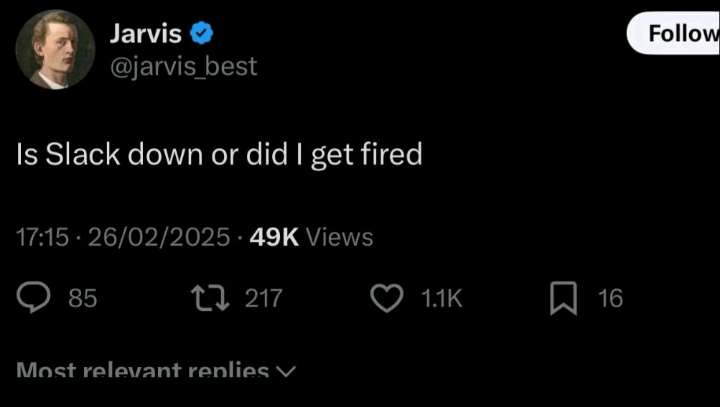This screenshot has height=407, width=720.
Task: Open the @jarvis_best handle link
Action: pos(182,66)
